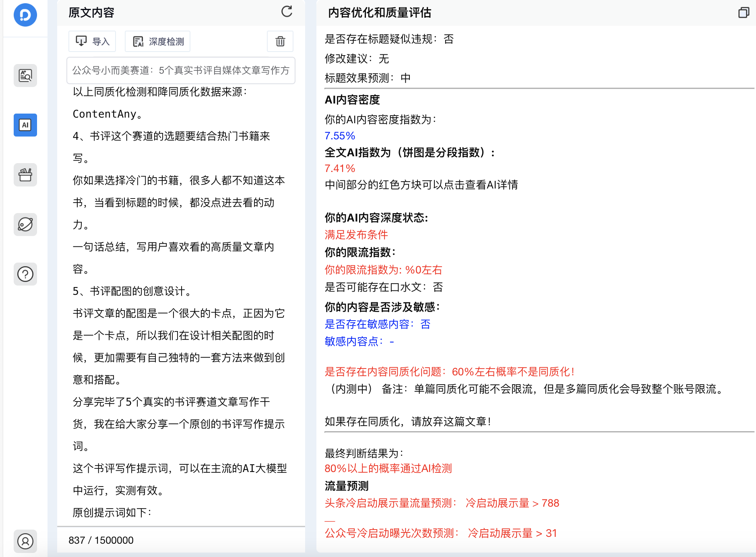
Task: Select the highlighted AI detection sidebar icon
Action: [25, 125]
